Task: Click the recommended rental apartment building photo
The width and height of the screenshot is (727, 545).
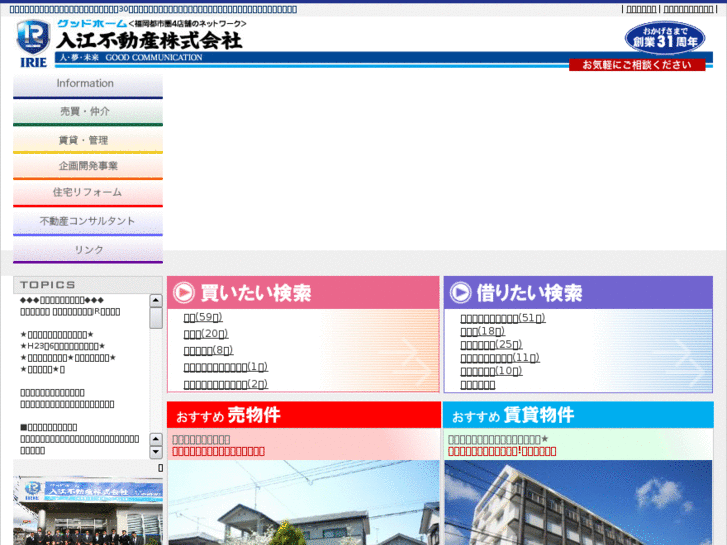Action: click(578, 502)
